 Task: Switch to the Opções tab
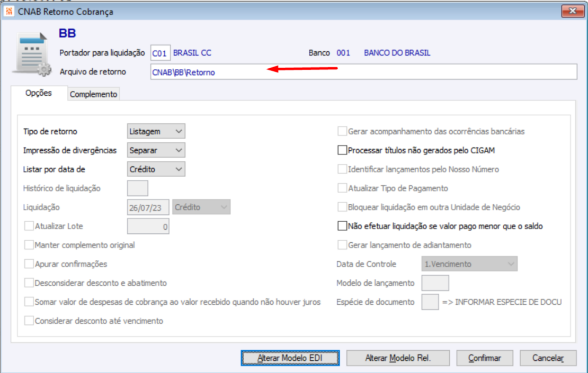click(39, 93)
